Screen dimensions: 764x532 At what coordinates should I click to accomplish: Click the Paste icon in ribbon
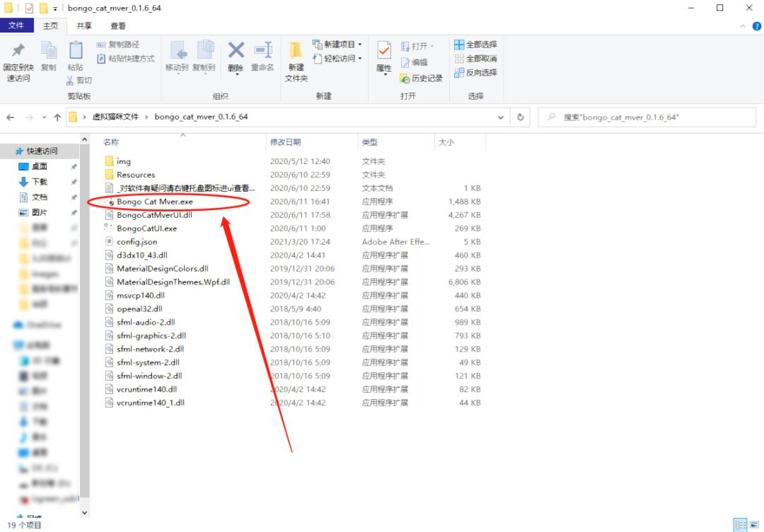point(75,52)
